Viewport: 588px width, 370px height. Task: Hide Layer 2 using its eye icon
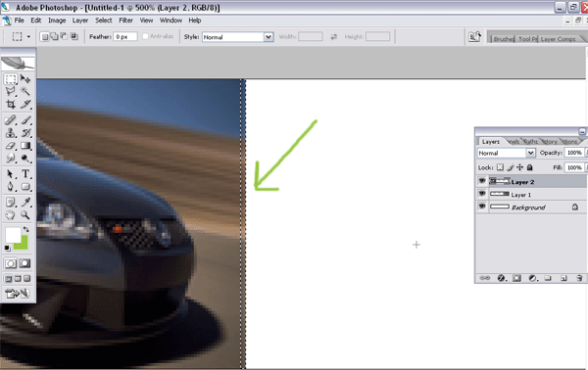pos(482,181)
